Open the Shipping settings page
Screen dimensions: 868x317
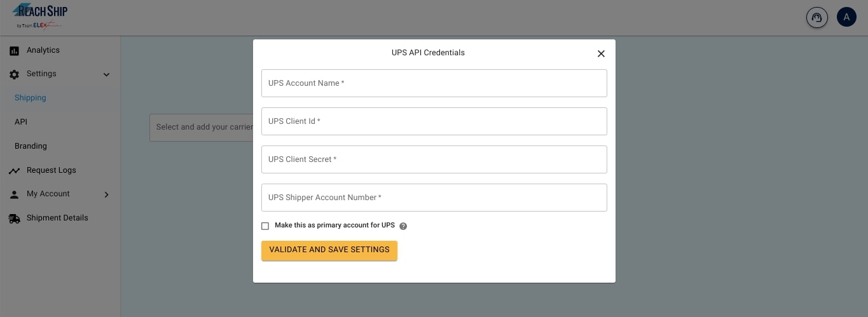(x=31, y=98)
